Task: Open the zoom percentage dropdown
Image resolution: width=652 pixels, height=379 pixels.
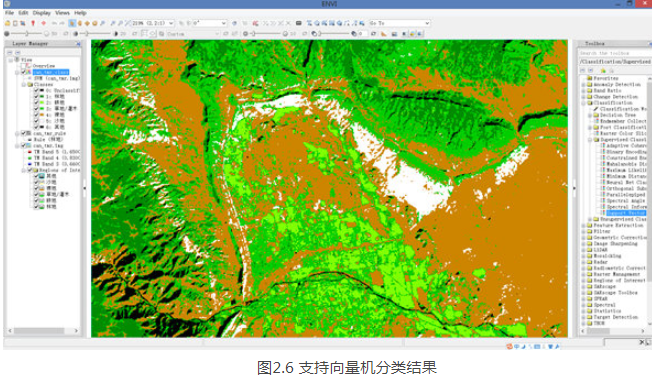Action: pos(170,23)
